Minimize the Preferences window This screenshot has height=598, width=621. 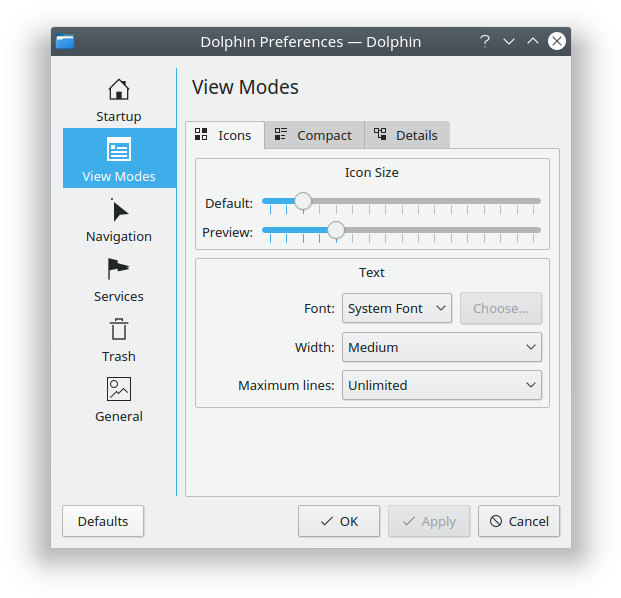[x=509, y=41]
